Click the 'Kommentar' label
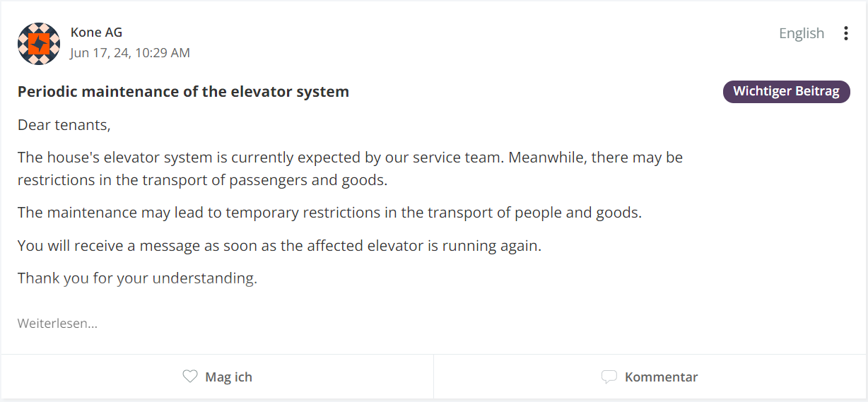Image resolution: width=868 pixels, height=402 pixels. click(661, 377)
